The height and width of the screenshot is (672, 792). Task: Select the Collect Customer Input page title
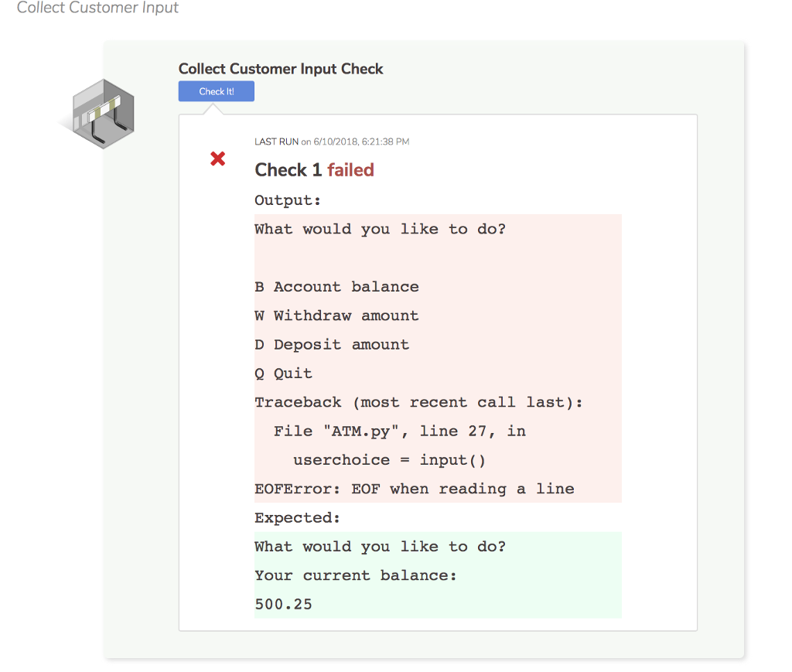[97, 8]
